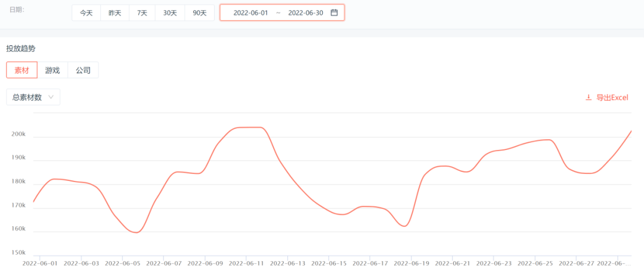Switch to the 游戏 tab
Image resolution: width=644 pixels, height=275 pixels.
(52, 70)
